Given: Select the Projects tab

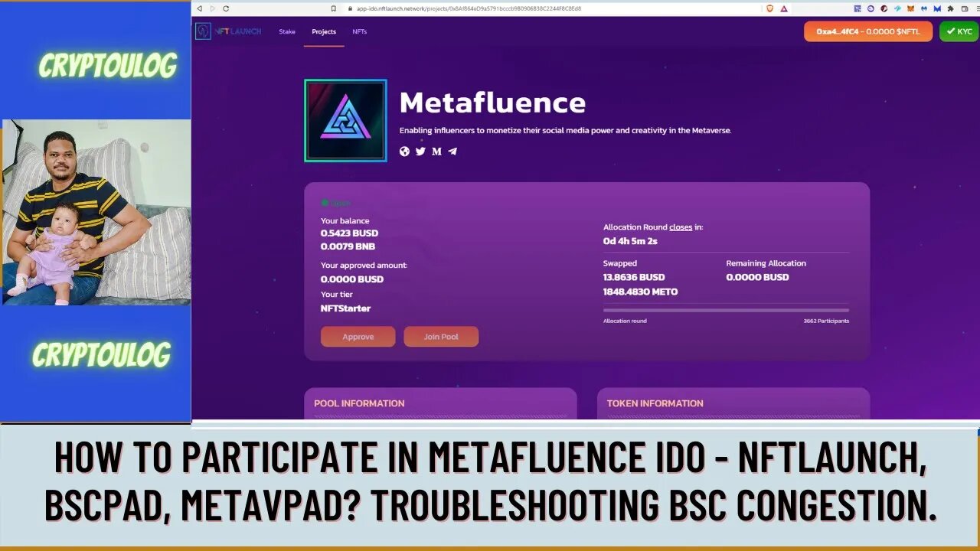Looking at the screenshot, I should tap(324, 31).
